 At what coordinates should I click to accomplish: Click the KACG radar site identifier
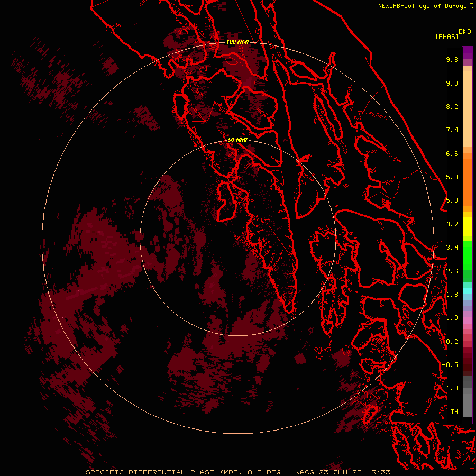coord(305,472)
